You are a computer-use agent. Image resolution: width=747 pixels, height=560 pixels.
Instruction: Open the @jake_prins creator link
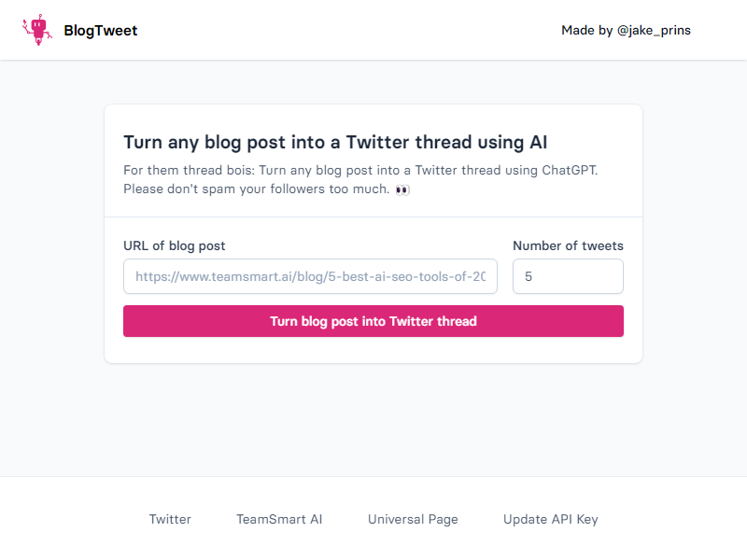tap(654, 31)
